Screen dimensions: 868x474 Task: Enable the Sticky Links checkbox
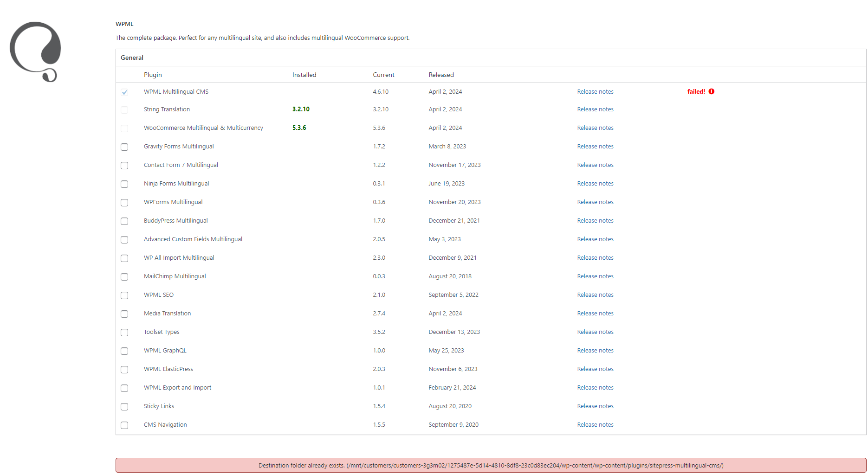pyautogui.click(x=124, y=407)
